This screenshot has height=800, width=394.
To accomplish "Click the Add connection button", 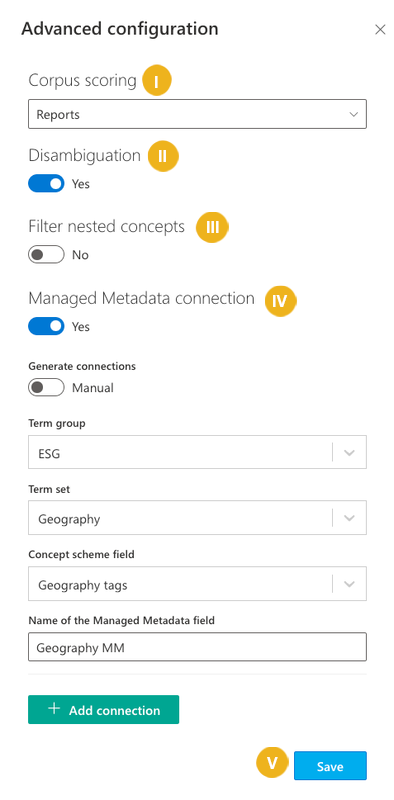I will (x=104, y=709).
